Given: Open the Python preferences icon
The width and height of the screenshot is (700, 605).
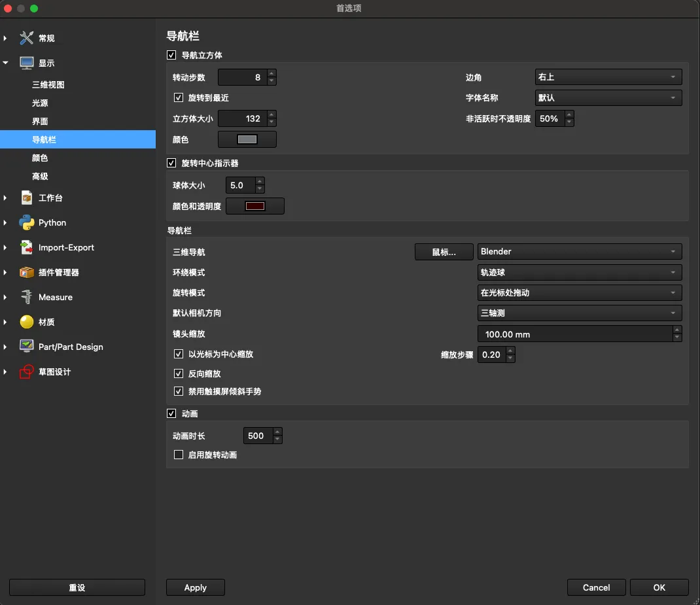Looking at the screenshot, I should coord(26,222).
